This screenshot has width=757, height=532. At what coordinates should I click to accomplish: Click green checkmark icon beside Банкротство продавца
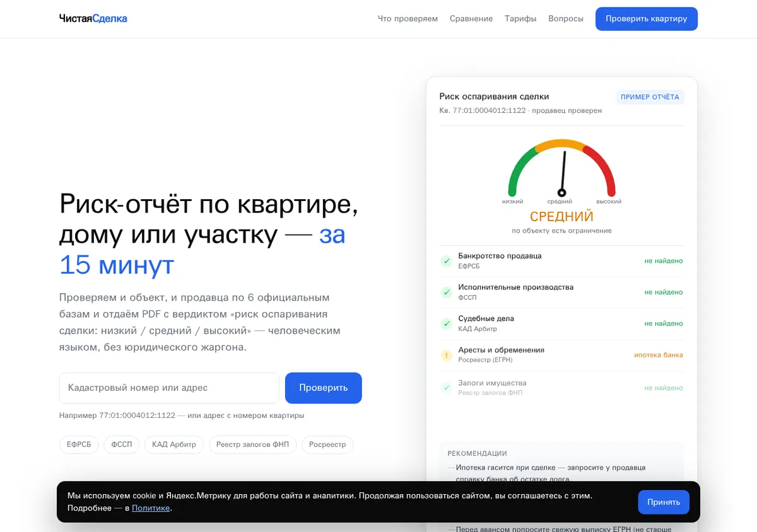(x=446, y=261)
